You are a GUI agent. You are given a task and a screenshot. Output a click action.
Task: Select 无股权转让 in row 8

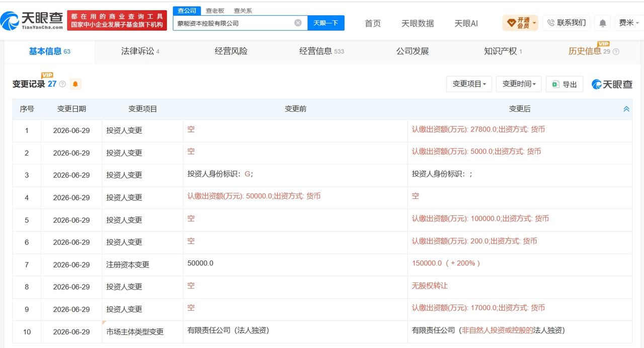(x=430, y=286)
